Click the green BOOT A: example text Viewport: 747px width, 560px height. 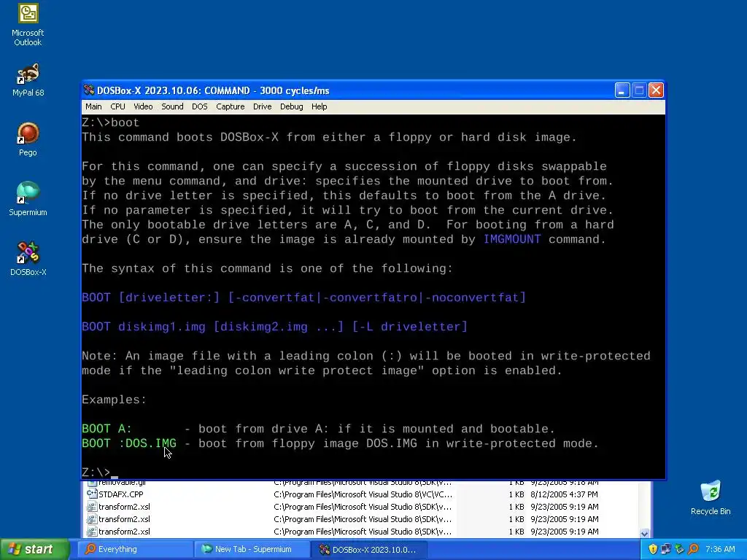pyautogui.click(x=107, y=429)
